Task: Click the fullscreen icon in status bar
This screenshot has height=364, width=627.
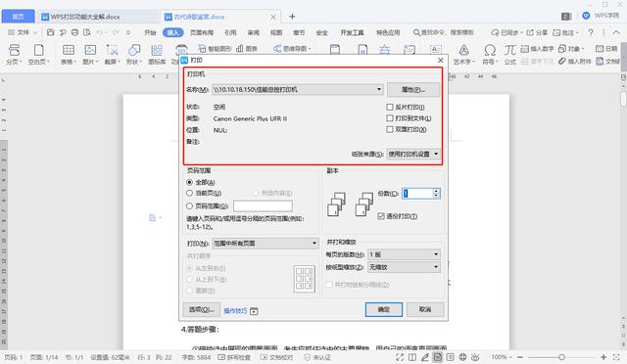Action: point(400,357)
